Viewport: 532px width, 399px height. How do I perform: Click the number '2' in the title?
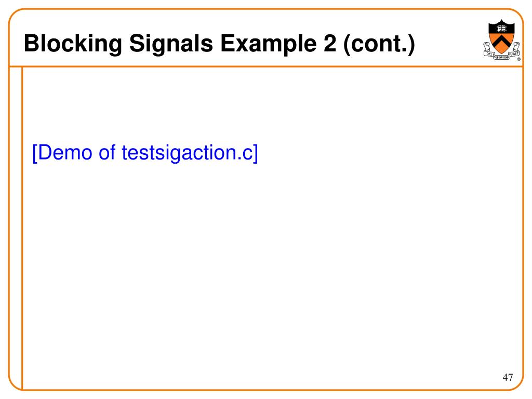(x=329, y=44)
